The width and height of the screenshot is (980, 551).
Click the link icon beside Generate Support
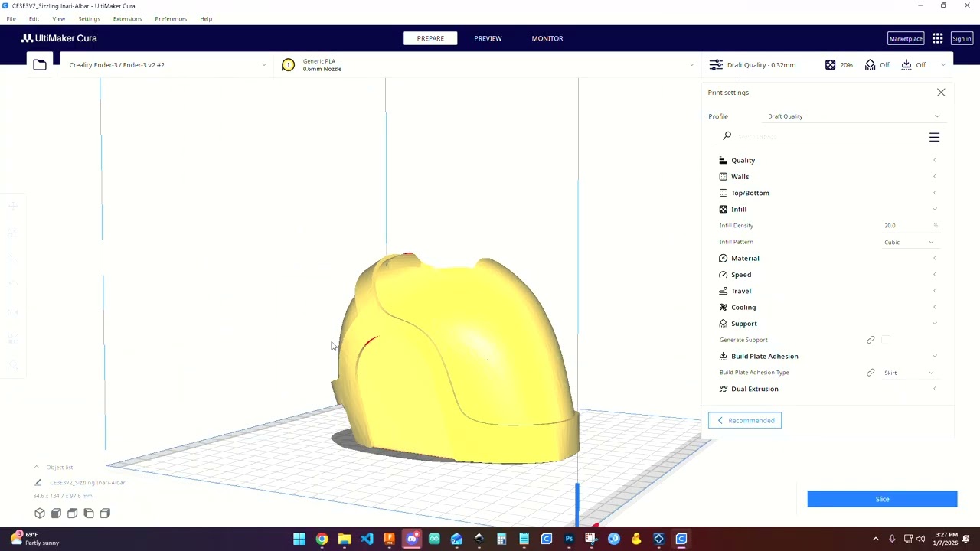tap(871, 340)
